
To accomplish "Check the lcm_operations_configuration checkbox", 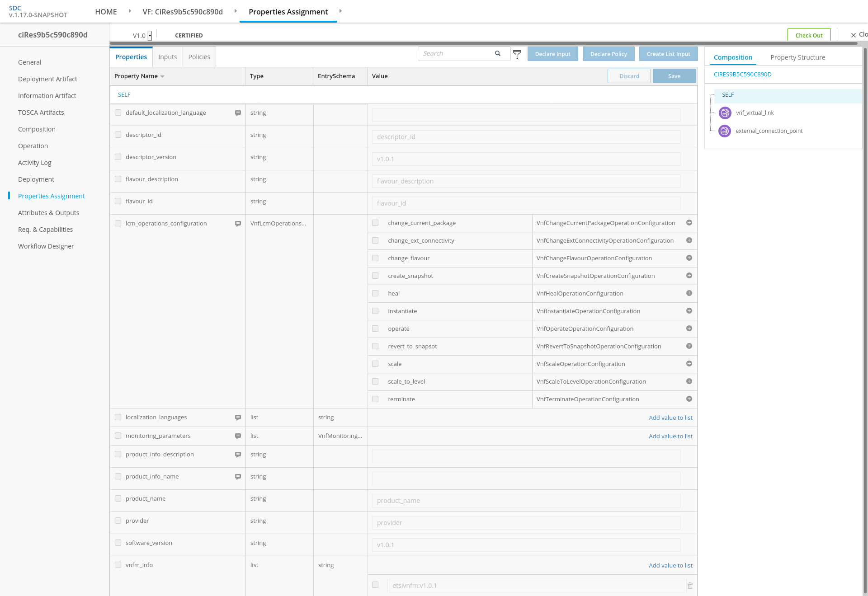I will (118, 223).
